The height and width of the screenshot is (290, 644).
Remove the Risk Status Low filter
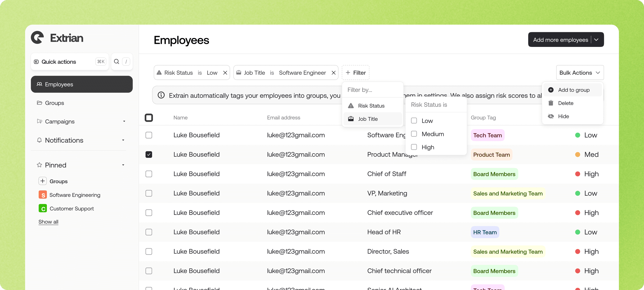pyautogui.click(x=225, y=73)
